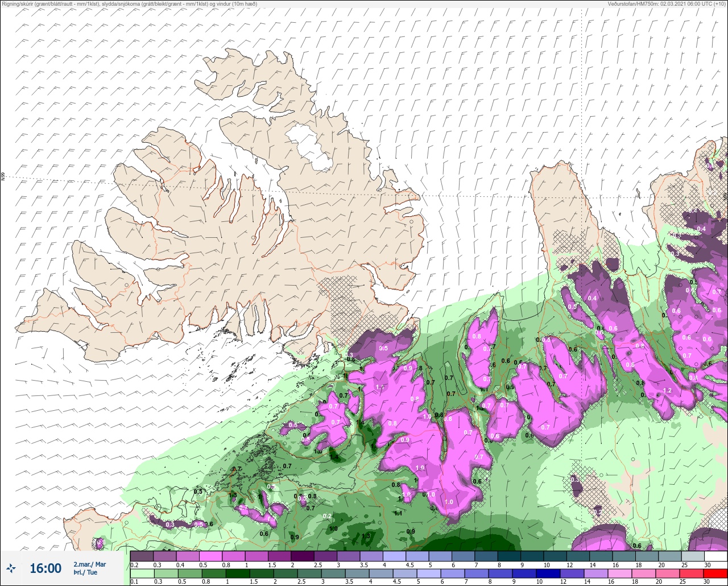Select top legend dark purple swatch between 2 and 2.5
The width and height of the screenshot is (728, 586).
[302, 556]
